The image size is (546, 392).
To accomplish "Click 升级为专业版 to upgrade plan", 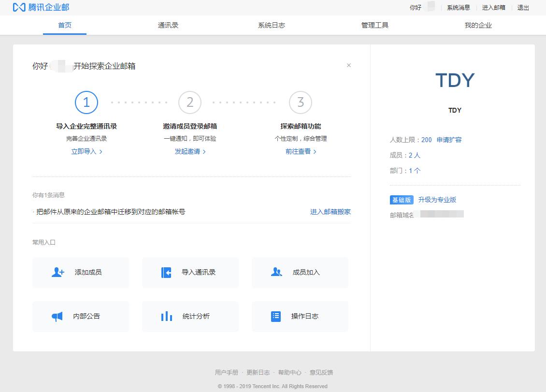I will coord(438,200).
